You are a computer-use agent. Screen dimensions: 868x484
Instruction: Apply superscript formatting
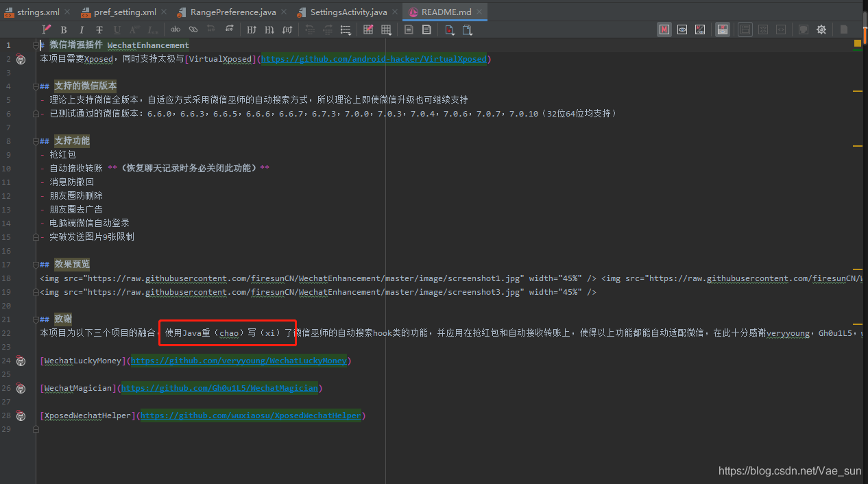pos(135,29)
